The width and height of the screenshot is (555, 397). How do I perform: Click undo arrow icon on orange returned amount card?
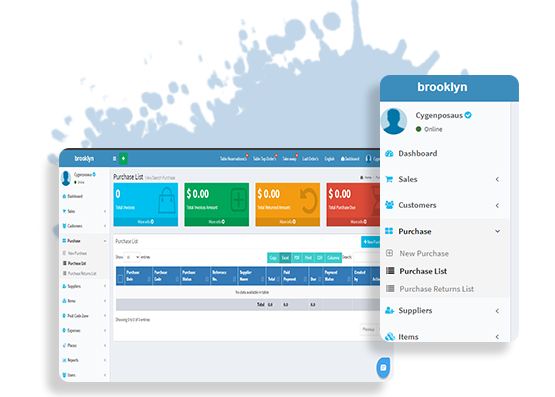309,201
